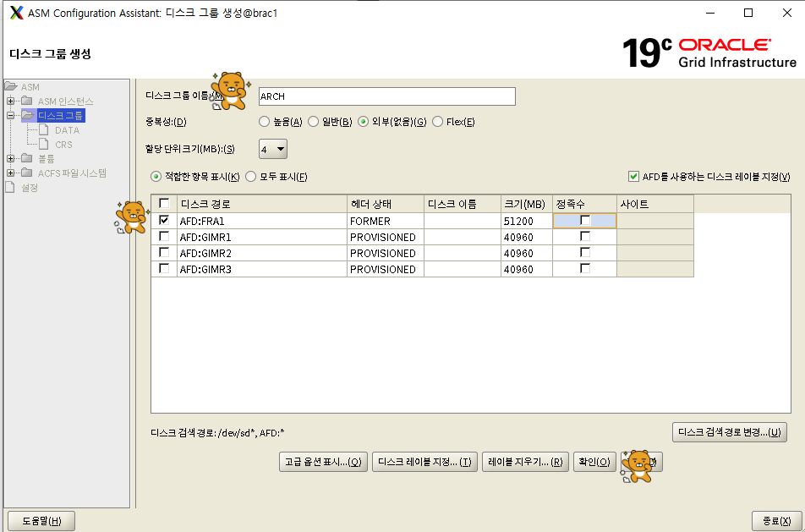Viewport: 805px width, 532px height.
Task: Click the X window icon in title bar
Action: [x=16, y=13]
